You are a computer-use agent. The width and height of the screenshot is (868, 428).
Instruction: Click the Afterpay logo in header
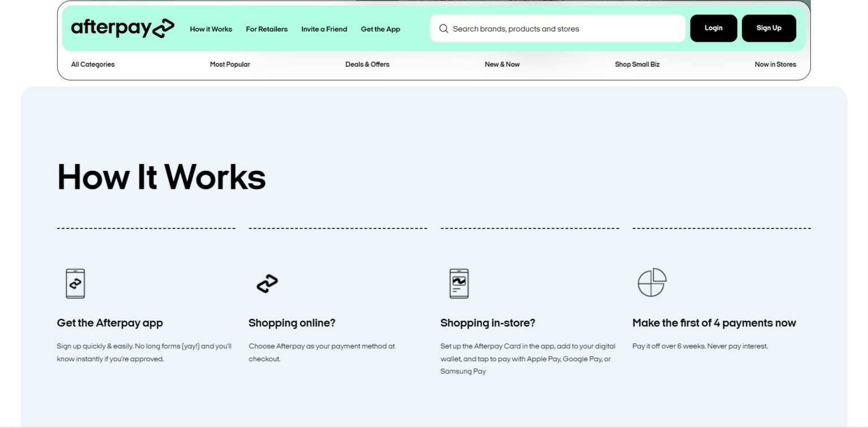click(x=122, y=28)
